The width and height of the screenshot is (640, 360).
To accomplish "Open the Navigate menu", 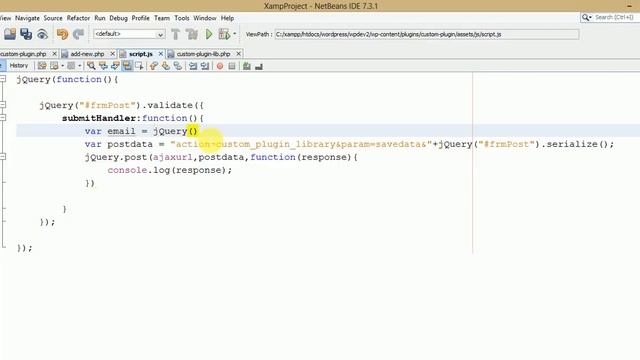I will [27, 18].
